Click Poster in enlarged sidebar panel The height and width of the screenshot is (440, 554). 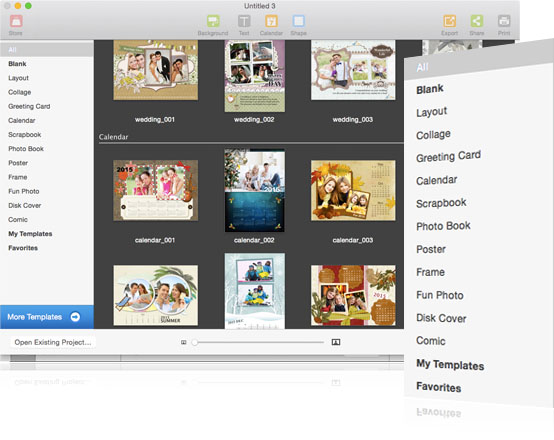click(431, 249)
